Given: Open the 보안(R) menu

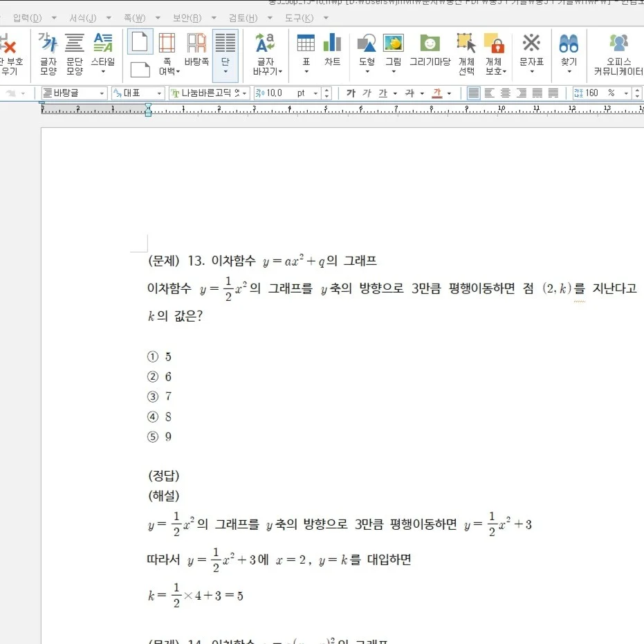Looking at the screenshot, I should [x=187, y=18].
